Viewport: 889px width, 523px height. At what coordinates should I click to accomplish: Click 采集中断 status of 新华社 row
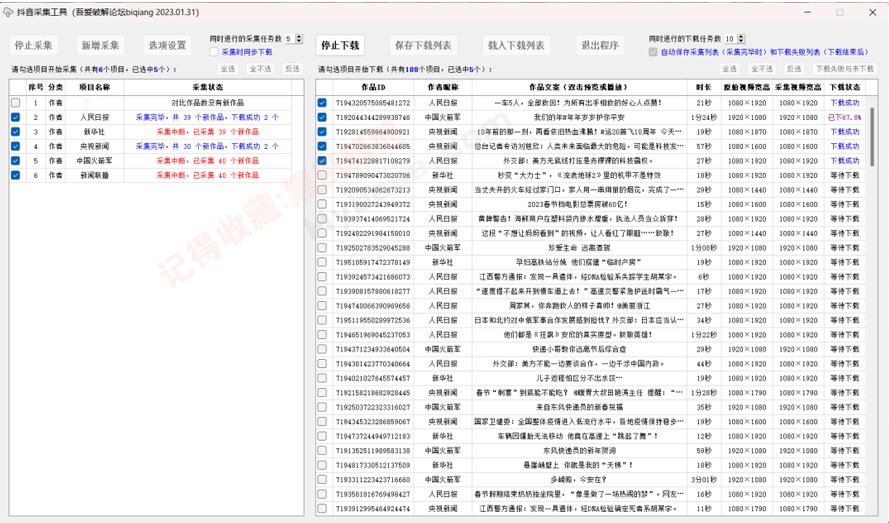208,132
